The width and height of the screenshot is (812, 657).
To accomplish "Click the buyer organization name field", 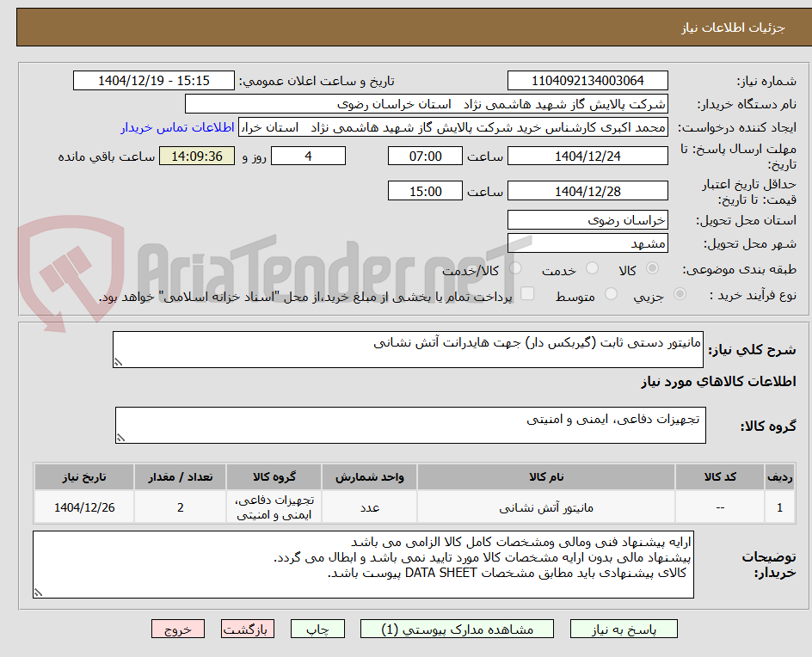I will pos(426,104).
